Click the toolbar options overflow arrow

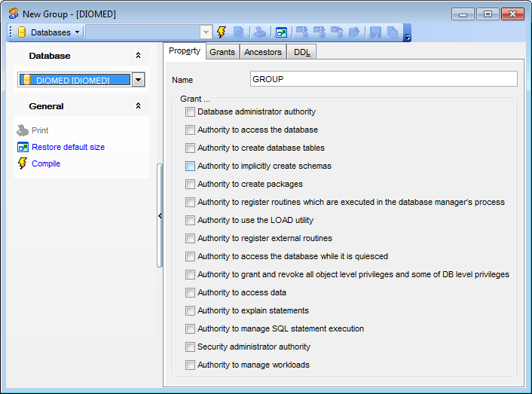[407, 35]
